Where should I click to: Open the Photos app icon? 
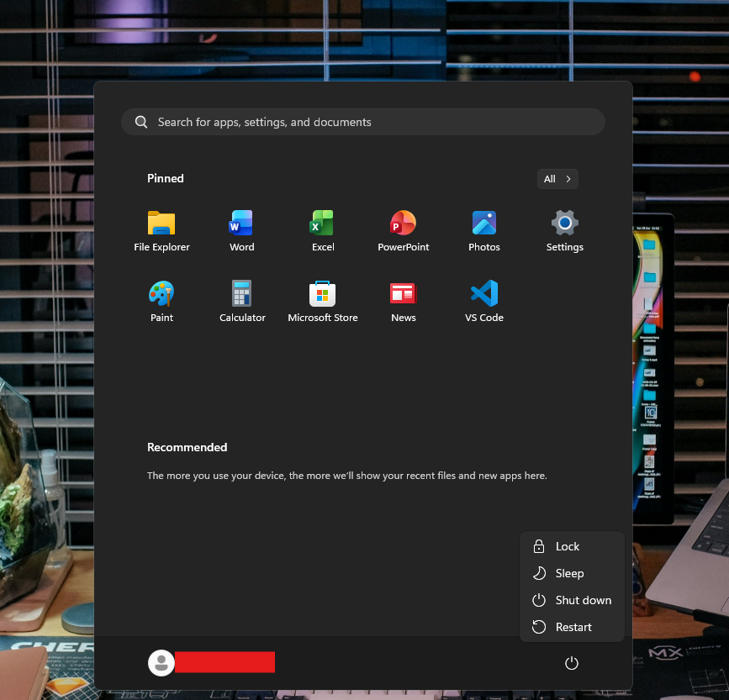click(x=483, y=224)
